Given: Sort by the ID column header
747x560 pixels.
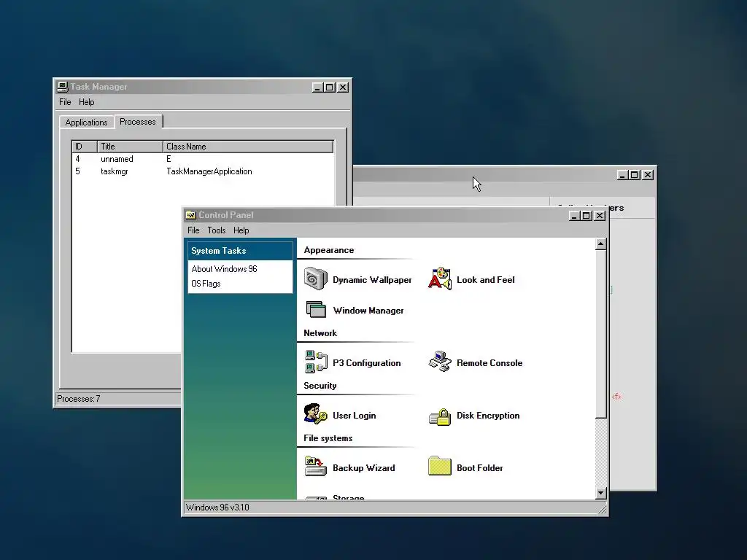Looking at the screenshot, I should (x=85, y=146).
